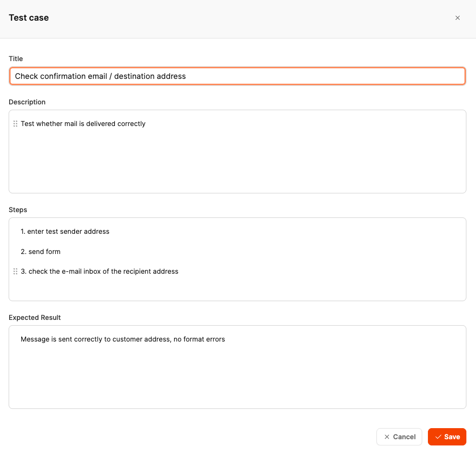Grab the drag handle beside the Description text
Image resolution: width=476 pixels, height=457 pixels.
pyautogui.click(x=15, y=124)
